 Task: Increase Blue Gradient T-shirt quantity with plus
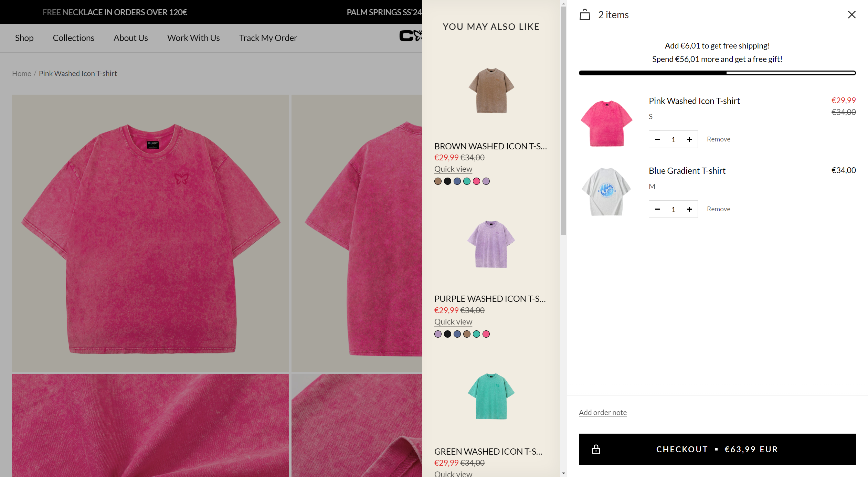pos(689,209)
